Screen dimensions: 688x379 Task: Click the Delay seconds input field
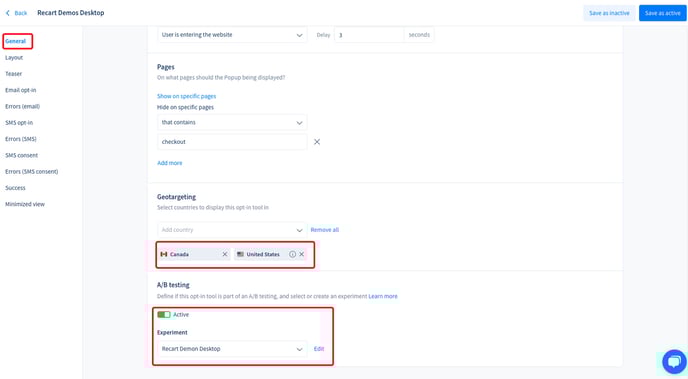tap(369, 35)
